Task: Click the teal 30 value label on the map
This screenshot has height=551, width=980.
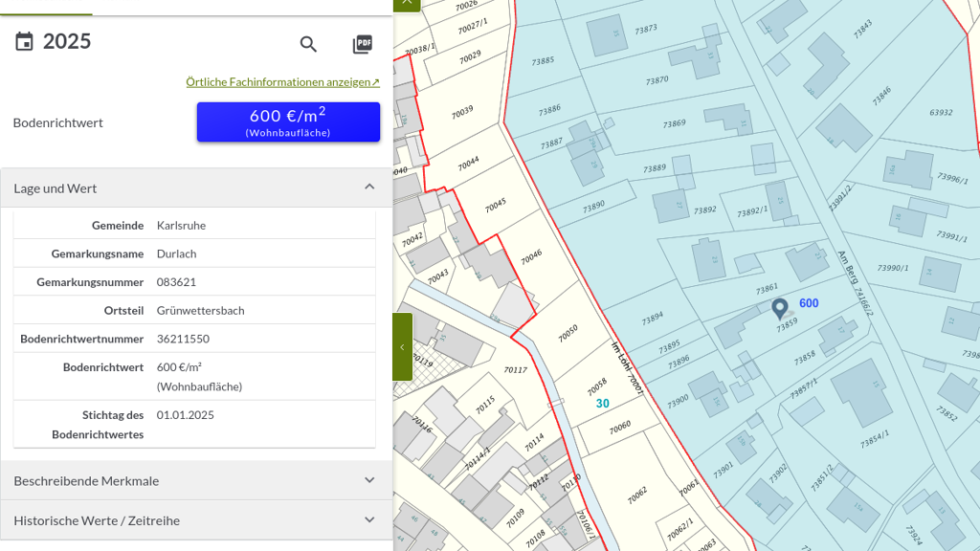Action: (603, 404)
